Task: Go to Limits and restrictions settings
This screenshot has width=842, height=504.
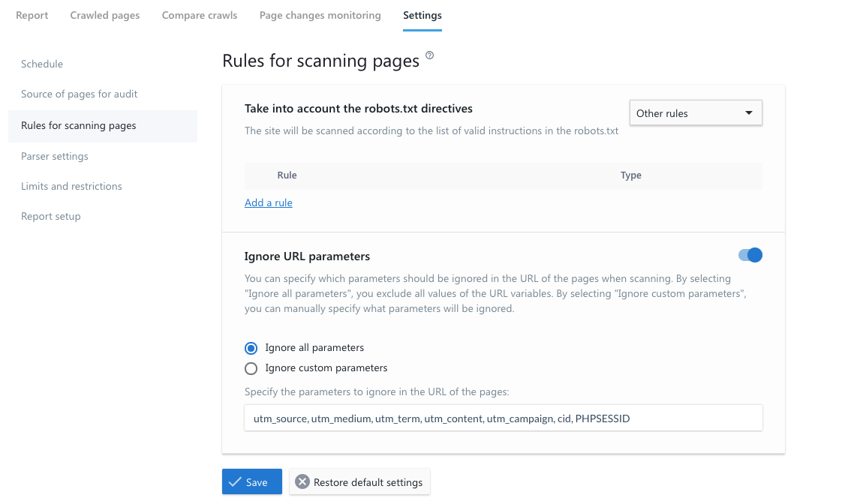Action: [x=71, y=186]
